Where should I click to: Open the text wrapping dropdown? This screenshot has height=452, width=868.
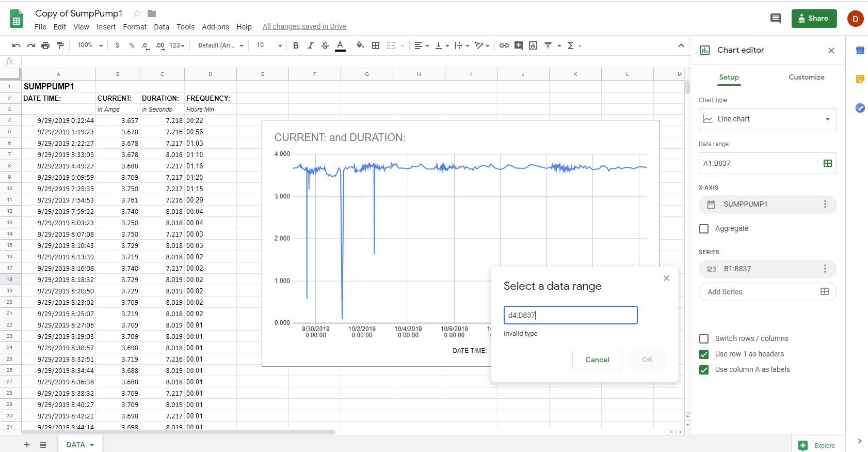pos(462,45)
